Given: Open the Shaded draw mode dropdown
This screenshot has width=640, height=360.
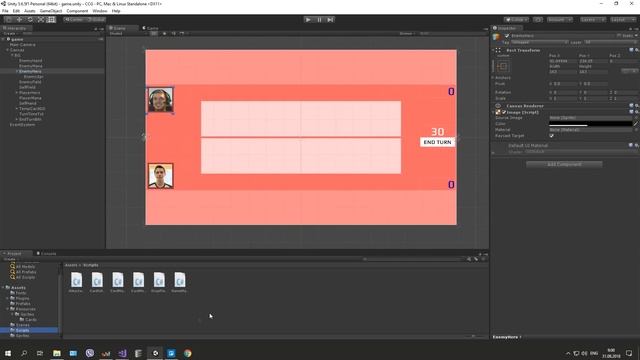Looking at the screenshot, I should pos(127,33).
